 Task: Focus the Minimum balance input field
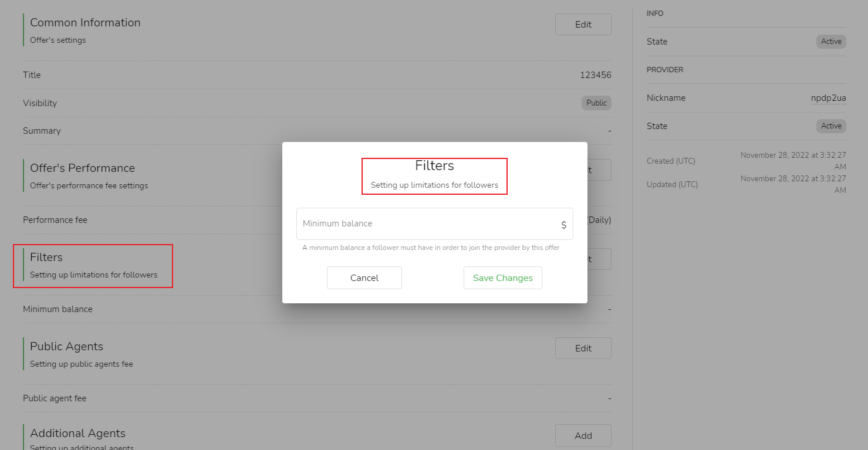pos(428,224)
